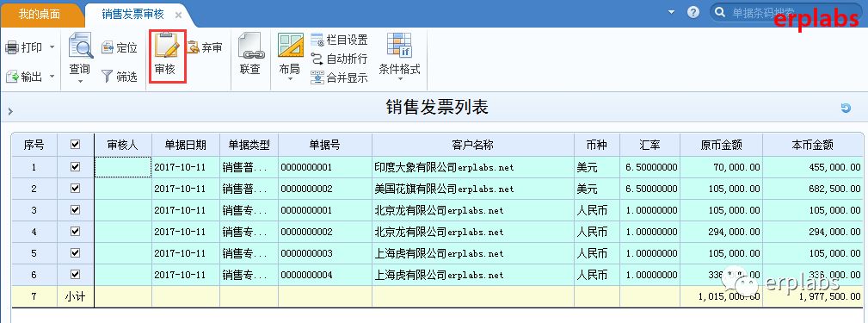This screenshot has width=868, height=323.
Task: Click amount 70,000.00 cell
Action: pos(721,167)
